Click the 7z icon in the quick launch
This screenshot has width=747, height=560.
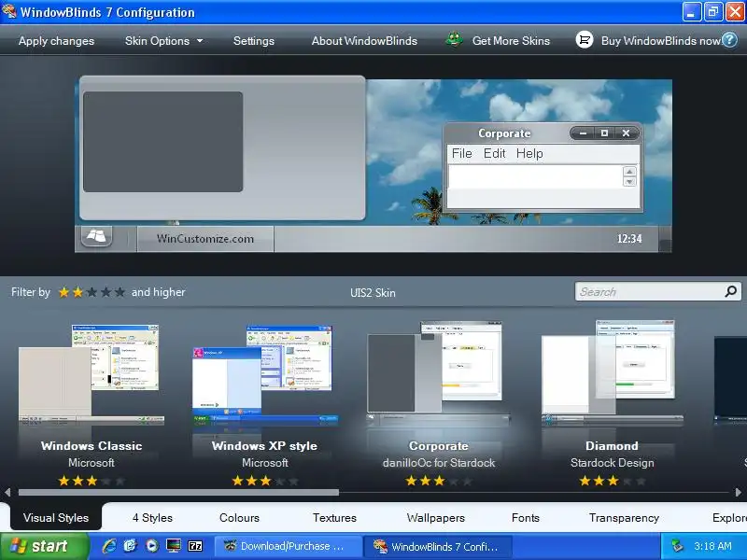pos(195,546)
